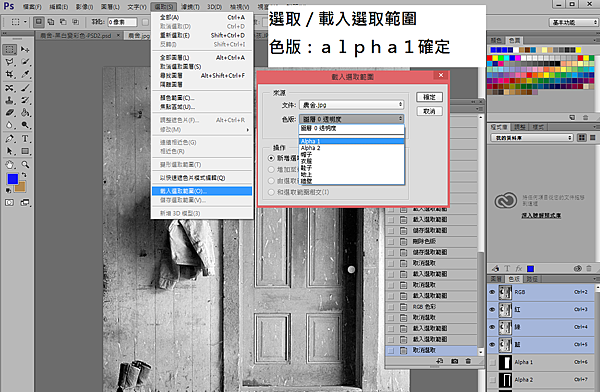
Task: Click 取消 in the load selection dialog
Action: [429, 111]
